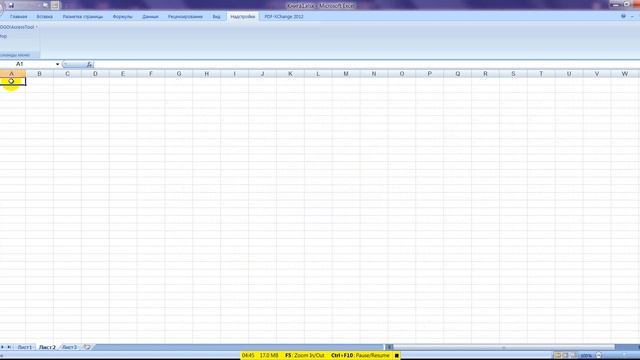Open the PDF-XChange 2012 ribbon tab
This screenshot has width=640, height=360.
[x=284, y=17]
